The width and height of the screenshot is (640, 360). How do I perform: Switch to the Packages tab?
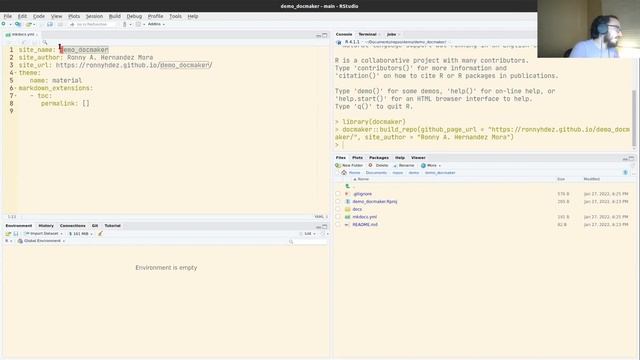click(379, 158)
